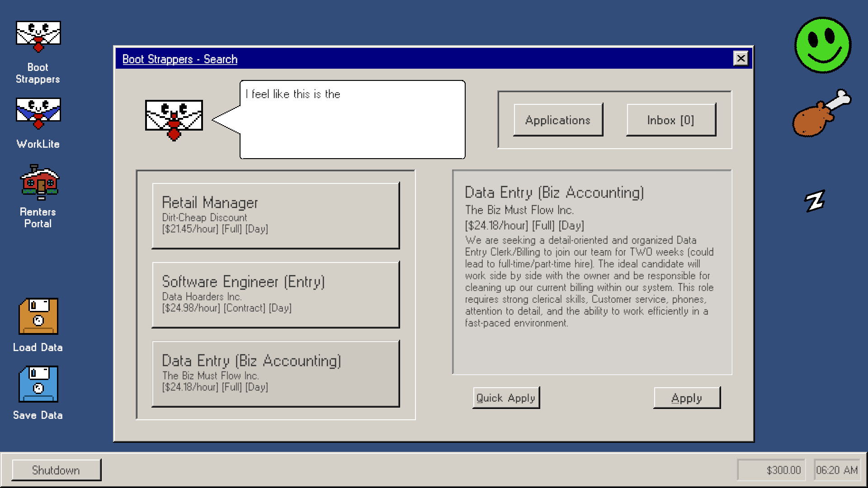Select the Data Entry (Biz Accounting) listing

(x=276, y=374)
